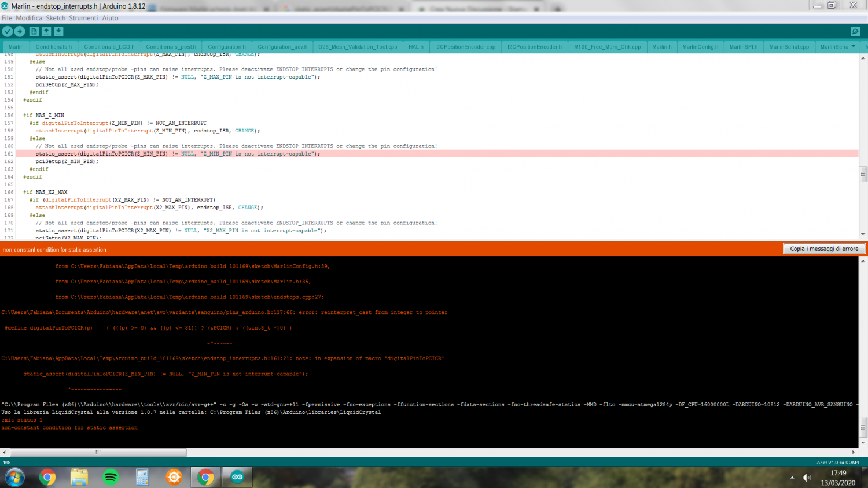This screenshot has width=868, height=488.
Task: Open the orange gear app in taskbar
Action: tap(174, 477)
